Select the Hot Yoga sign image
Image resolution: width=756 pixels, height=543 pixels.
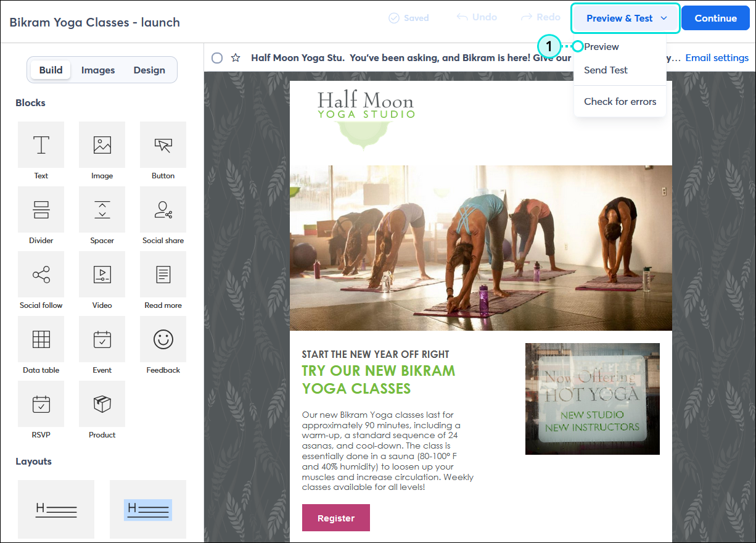(593, 399)
